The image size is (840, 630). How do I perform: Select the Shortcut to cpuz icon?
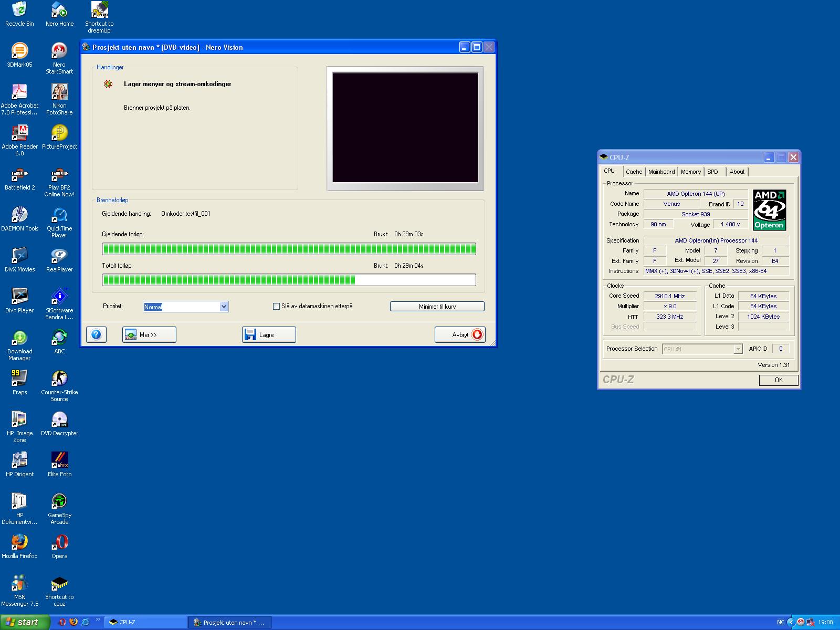point(59,591)
